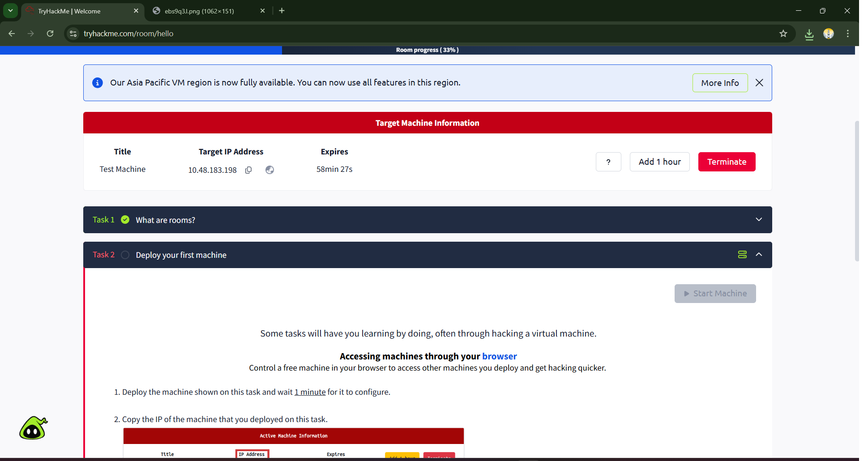Collapse Task 2 Deploy your first machine

[759, 255]
